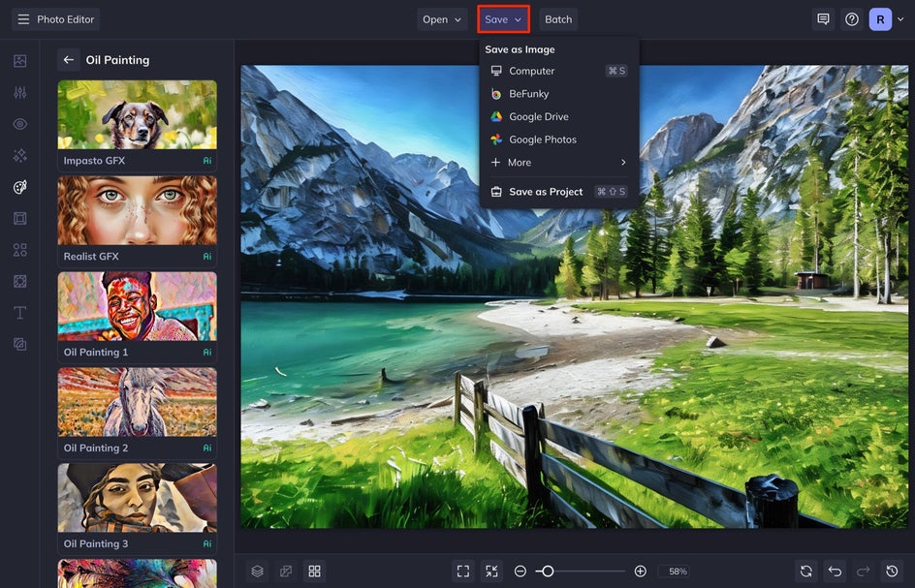This screenshot has height=588, width=915.
Task: Save image to Computer
Action: click(x=559, y=71)
